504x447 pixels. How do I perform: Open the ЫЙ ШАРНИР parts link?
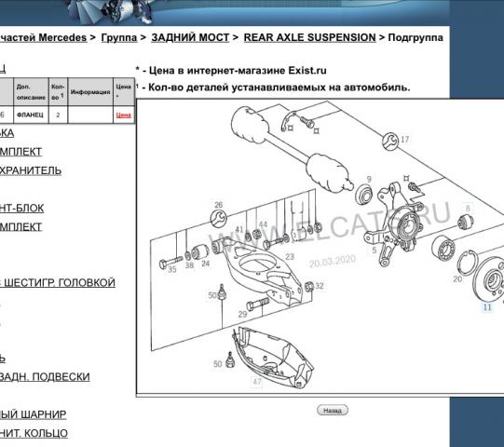coord(33,414)
